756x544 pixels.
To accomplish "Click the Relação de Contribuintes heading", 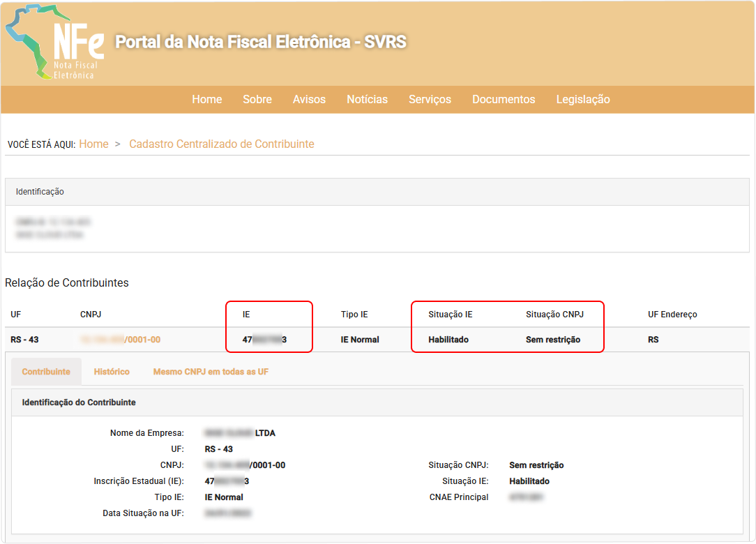I will pos(67,282).
